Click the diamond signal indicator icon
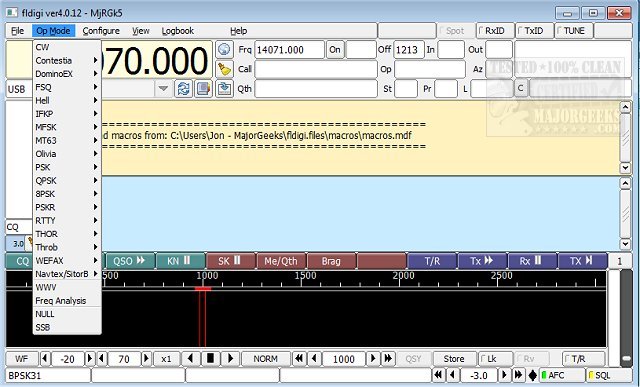 coord(533,375)
